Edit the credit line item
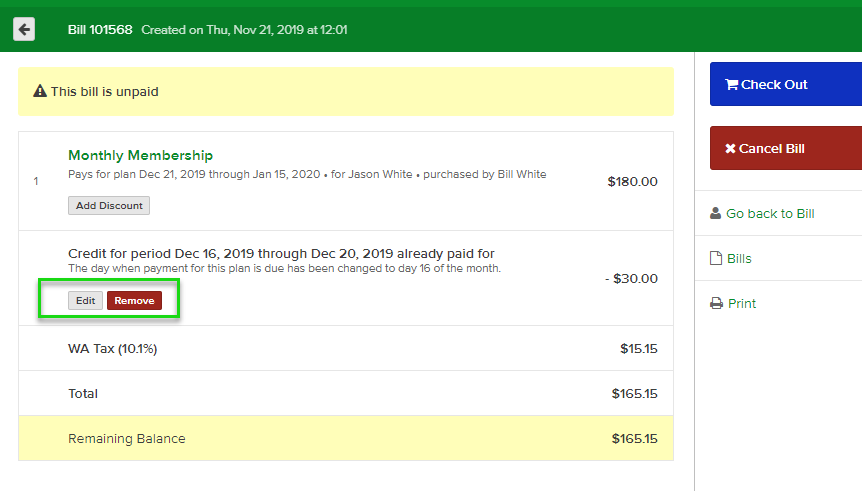 point(85,300)
